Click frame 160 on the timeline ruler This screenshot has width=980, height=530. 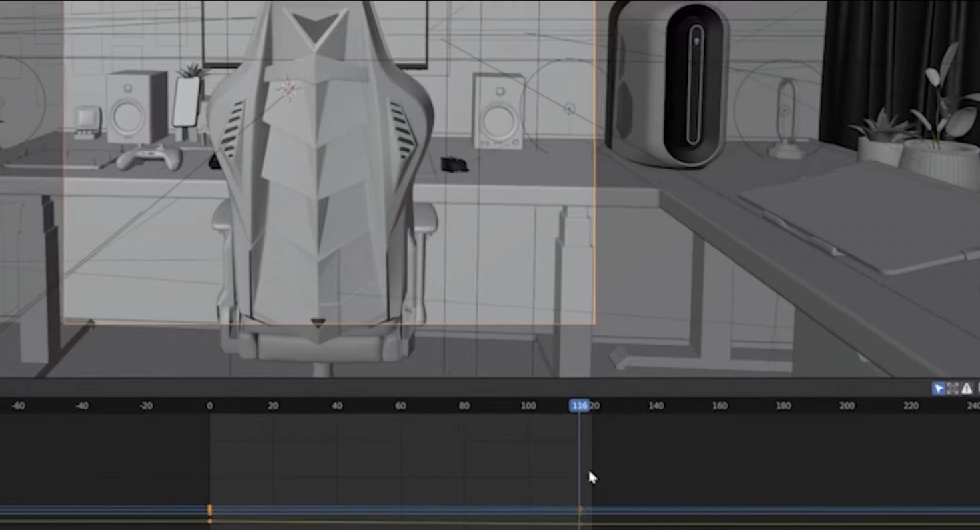(720, 405)
